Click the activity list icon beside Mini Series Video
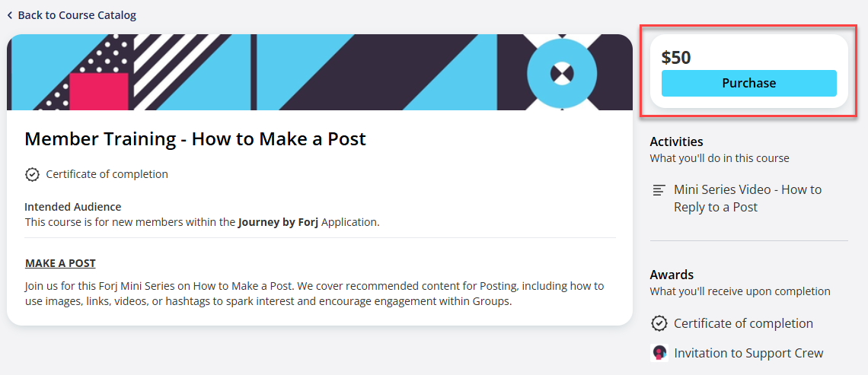This screenshot has width=868, height=375. 659,190
